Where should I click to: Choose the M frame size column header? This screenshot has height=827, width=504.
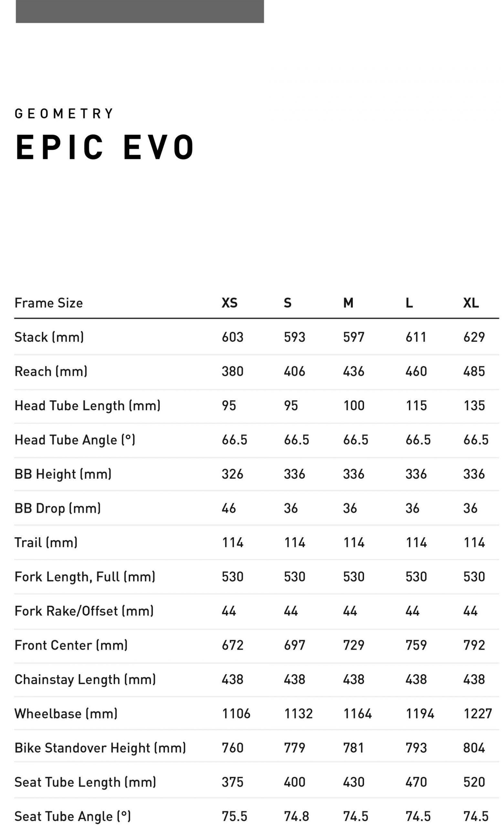click(x=348, y=303)
